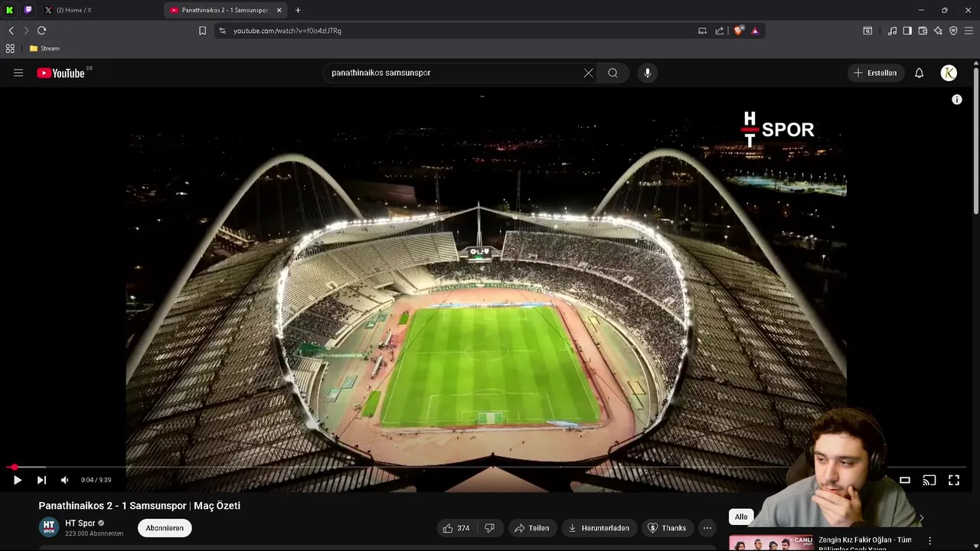This screenshot has width=980, height=551.
Task: Open the apps grid in bookmarks bar
Action: click(10, 48)
